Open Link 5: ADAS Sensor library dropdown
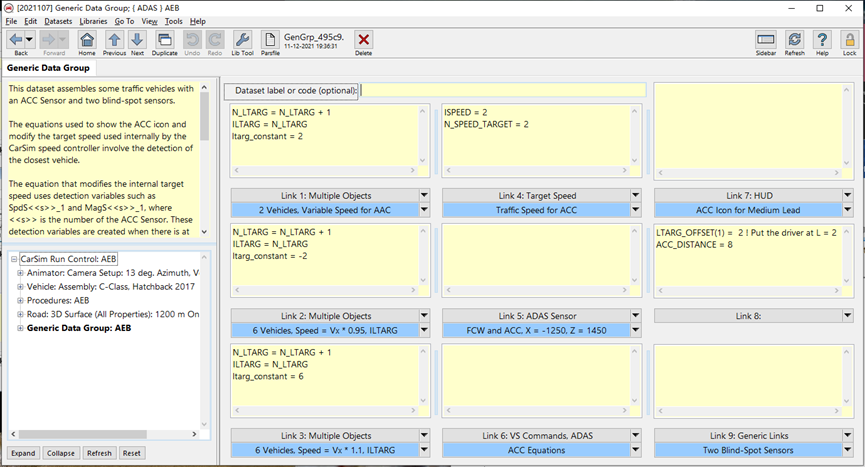Screen dimensions: 865x467 pos(636,315)
